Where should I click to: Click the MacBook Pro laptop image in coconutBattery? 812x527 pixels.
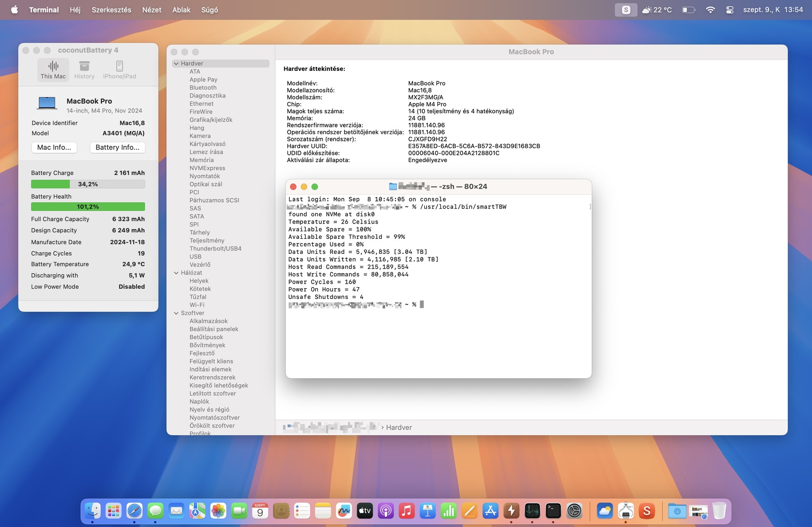tap(47, 103)
